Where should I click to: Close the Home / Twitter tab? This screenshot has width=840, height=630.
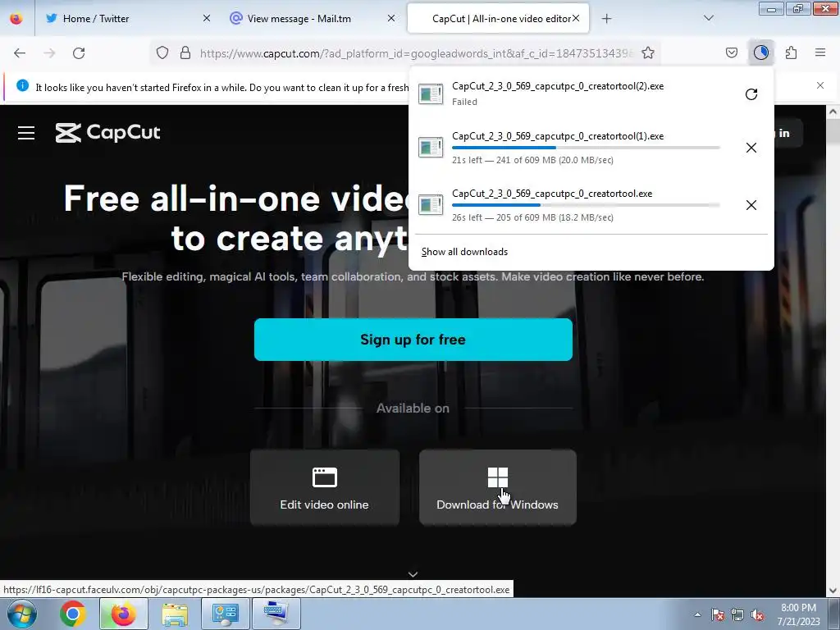pyautogui.click(x=207, y=18)
